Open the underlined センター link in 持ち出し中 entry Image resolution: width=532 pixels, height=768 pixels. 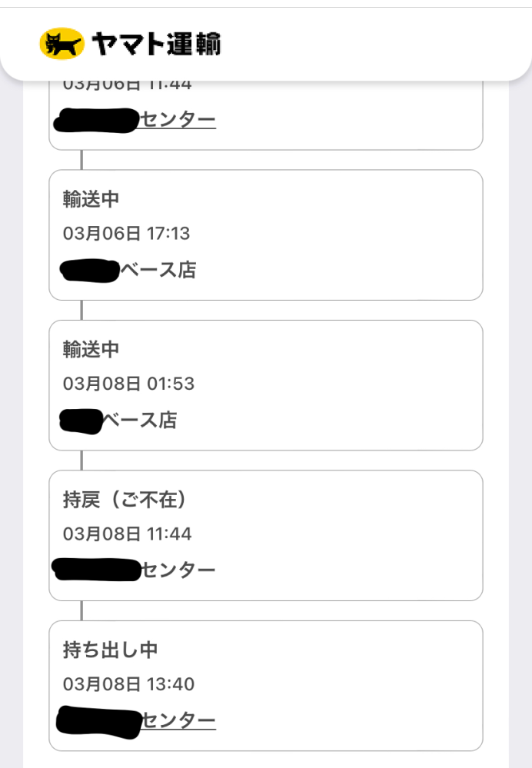(x=178, y=720)
